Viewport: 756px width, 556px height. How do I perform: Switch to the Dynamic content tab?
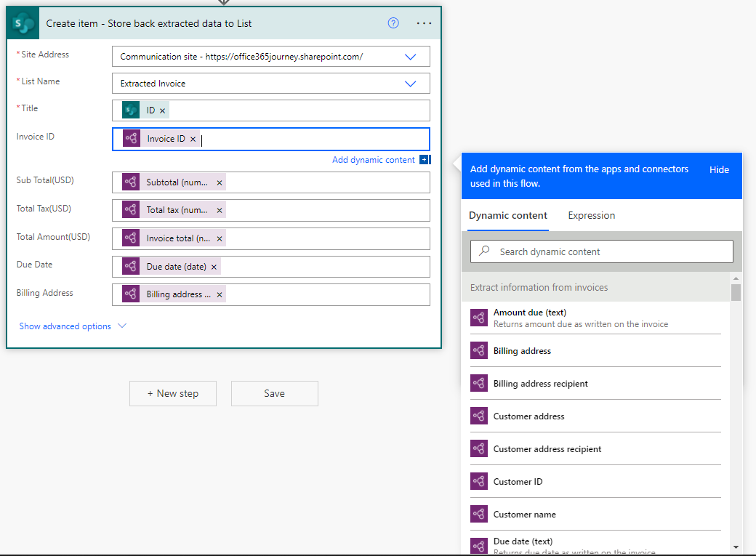(x=508, y=216)
